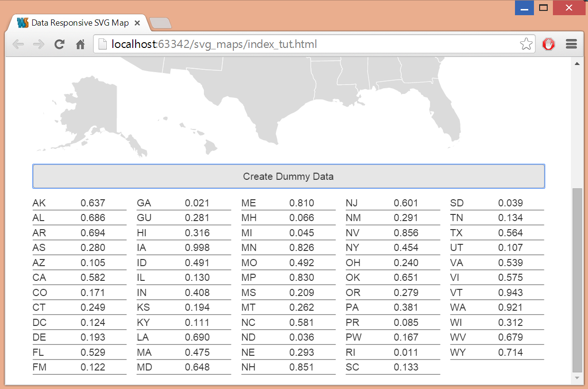Select value 0.943 in VT row
This screenshot has width=588, height=389.
point(510,293)
